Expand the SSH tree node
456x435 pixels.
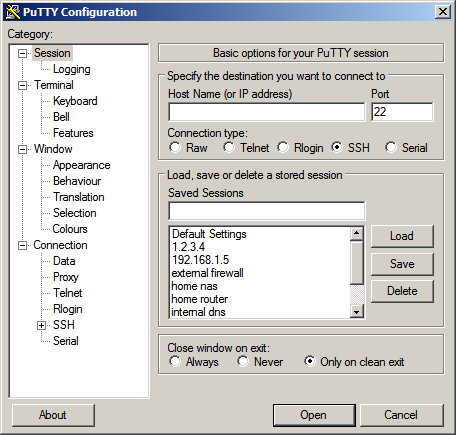(x=41, y=325)
